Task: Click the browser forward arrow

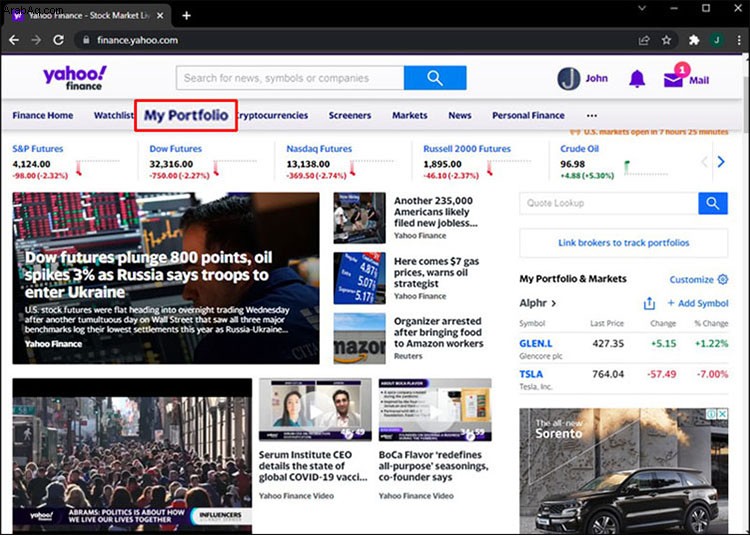Action: click(36, 40)
